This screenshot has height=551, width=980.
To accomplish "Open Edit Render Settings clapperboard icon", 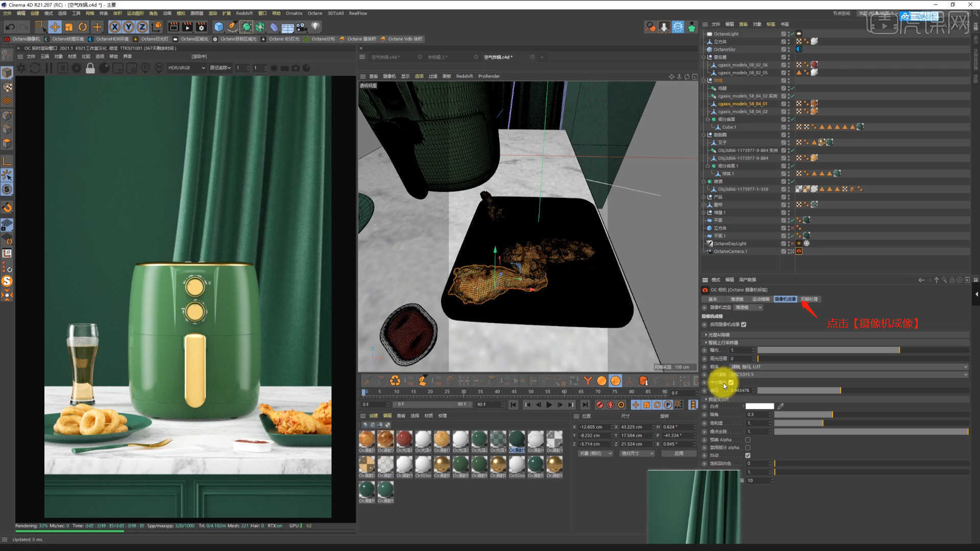I will [x=201, y=27].
